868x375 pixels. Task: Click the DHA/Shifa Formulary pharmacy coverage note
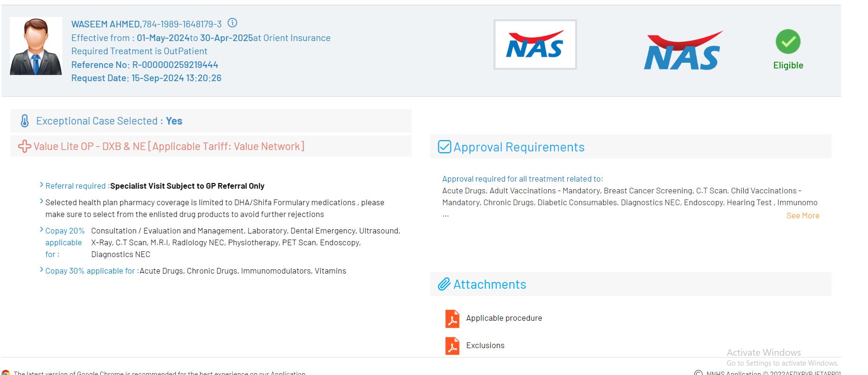[215, 208]
